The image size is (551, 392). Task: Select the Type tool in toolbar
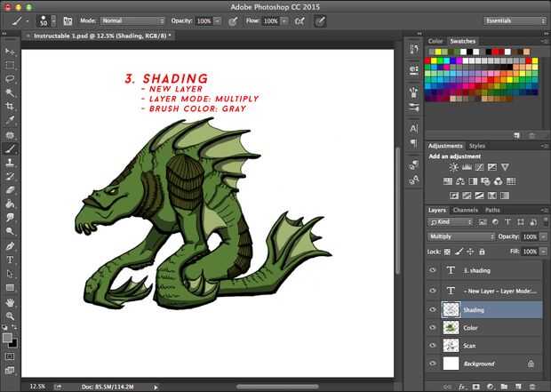[x=10, y=260]
